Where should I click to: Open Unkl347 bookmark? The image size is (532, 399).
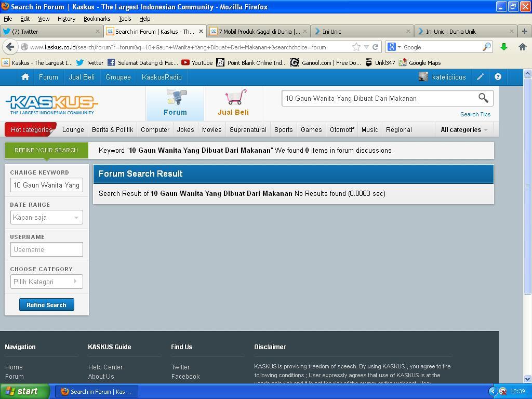(x=380, y=63)
